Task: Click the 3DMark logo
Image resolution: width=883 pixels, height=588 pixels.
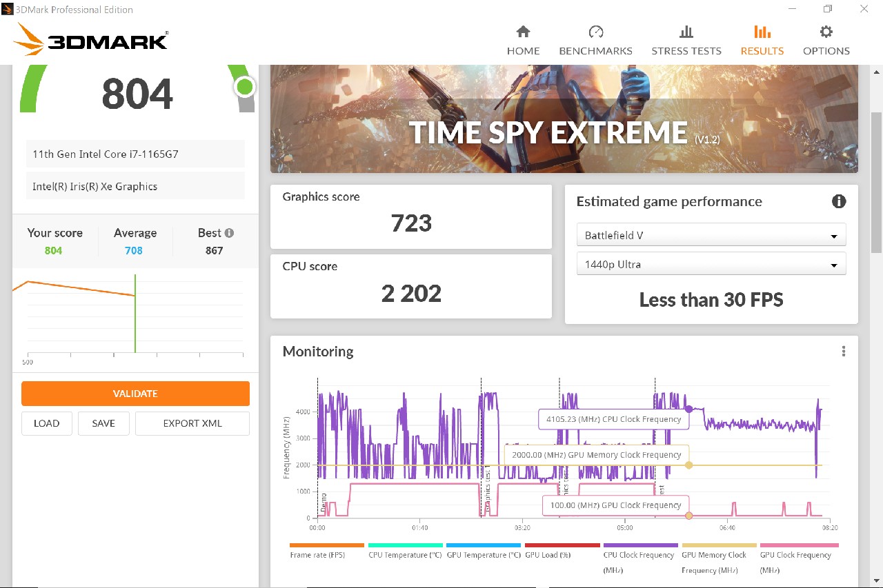Action: point(90,40)
